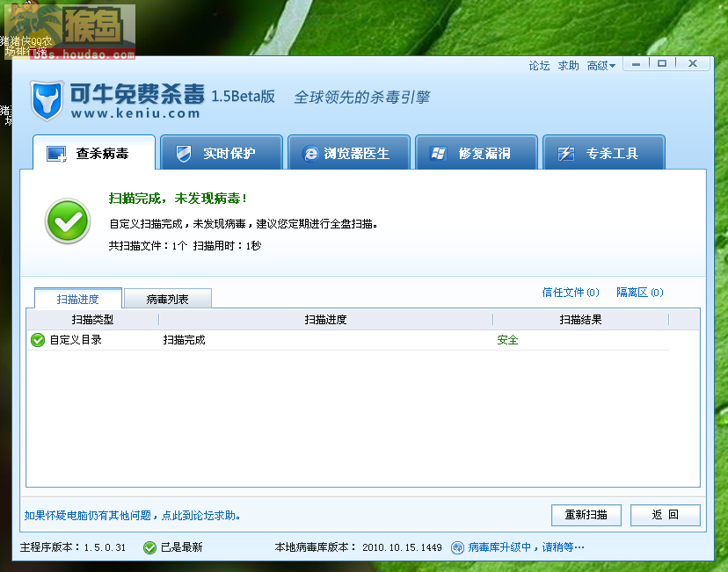Switch to the 病毒列表 sub-tab

click(x=168, y=300)
